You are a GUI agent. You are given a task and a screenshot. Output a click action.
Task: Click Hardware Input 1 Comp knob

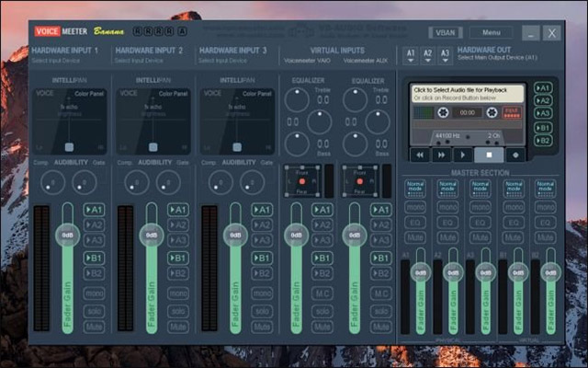pos(52,182)
